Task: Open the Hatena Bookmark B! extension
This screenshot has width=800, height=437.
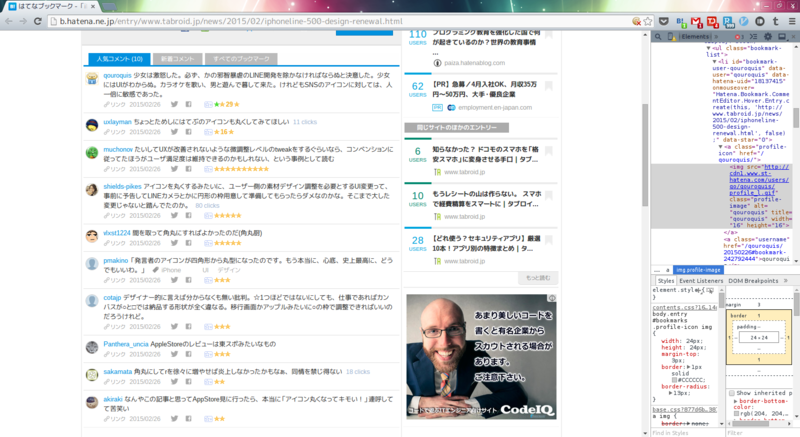Action: click(x=681, y=21)
